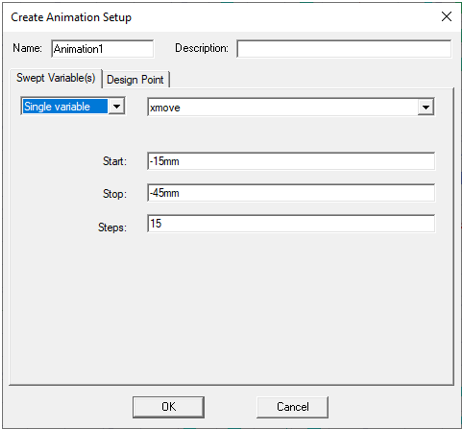Focus the Start field showing -15mm

[292, 162]
